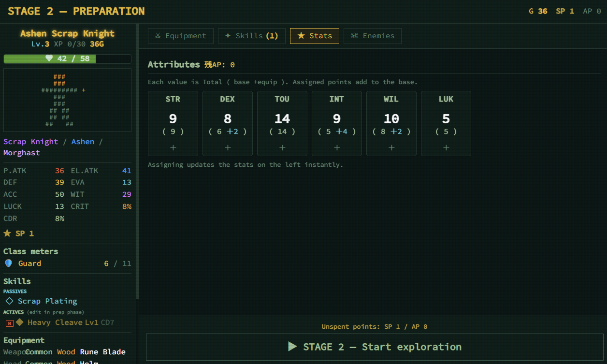This screenshot has width=607, height=364.
Task: Click the Unspent points SP 1 / AP 0 text
Action: [374, 327]
